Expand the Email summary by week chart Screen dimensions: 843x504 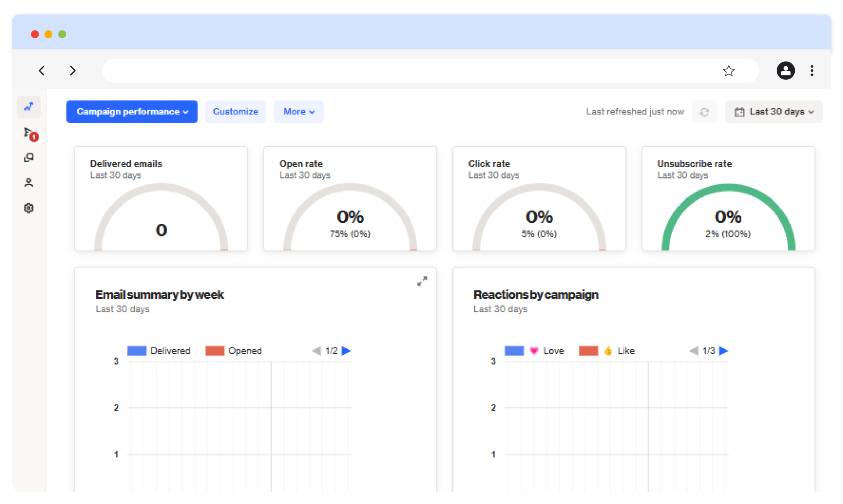coord(422,281)
